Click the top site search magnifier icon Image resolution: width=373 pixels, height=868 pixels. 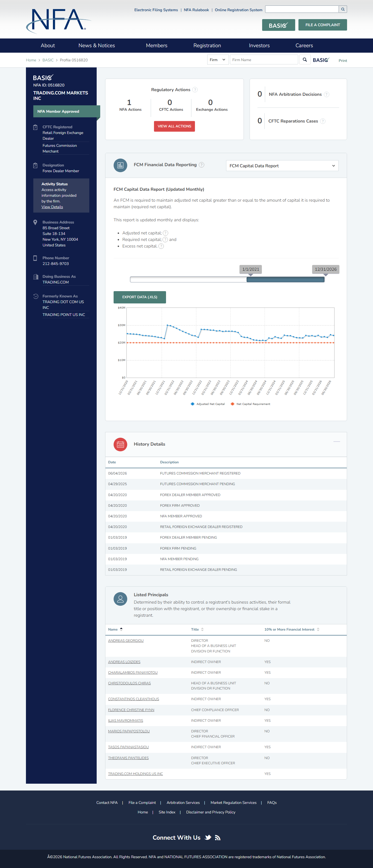tap(343, 10)
